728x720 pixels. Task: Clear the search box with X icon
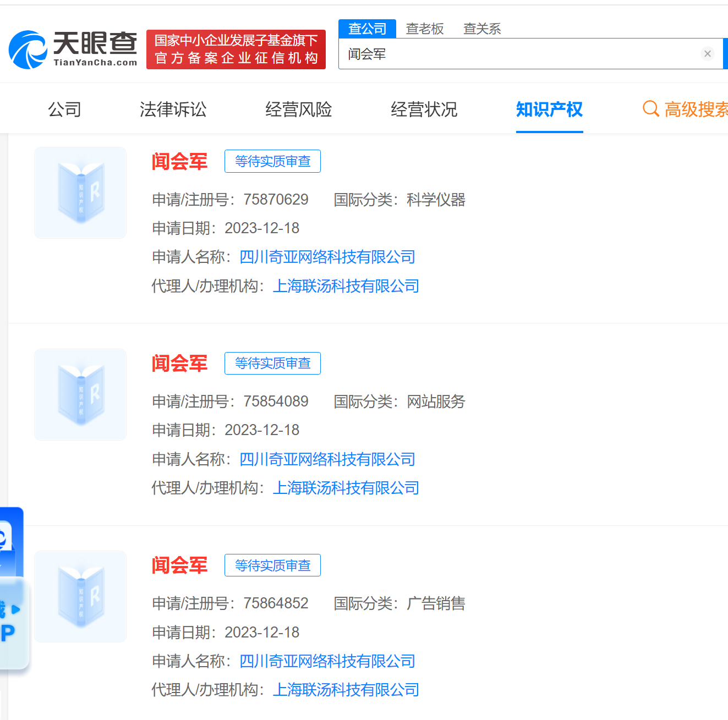coord(708,53)
